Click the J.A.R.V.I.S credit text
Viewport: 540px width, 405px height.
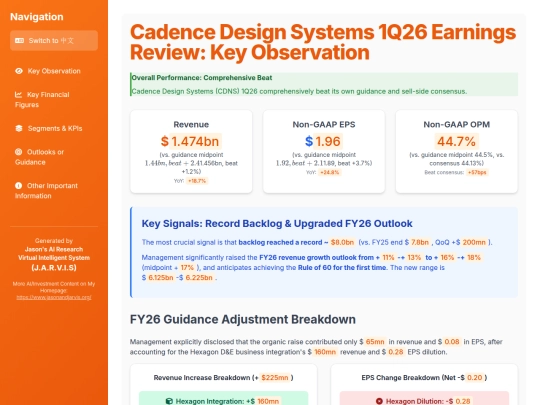point(54,268)
